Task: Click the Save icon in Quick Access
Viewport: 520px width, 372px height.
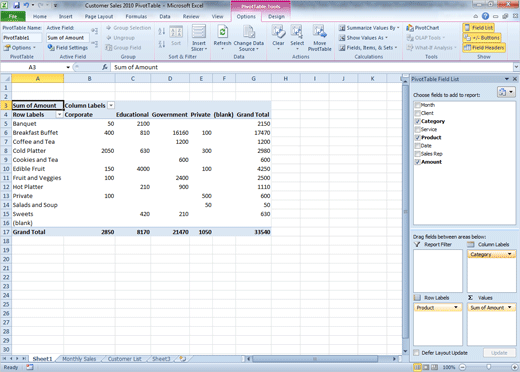Action: tap(16, 6)
